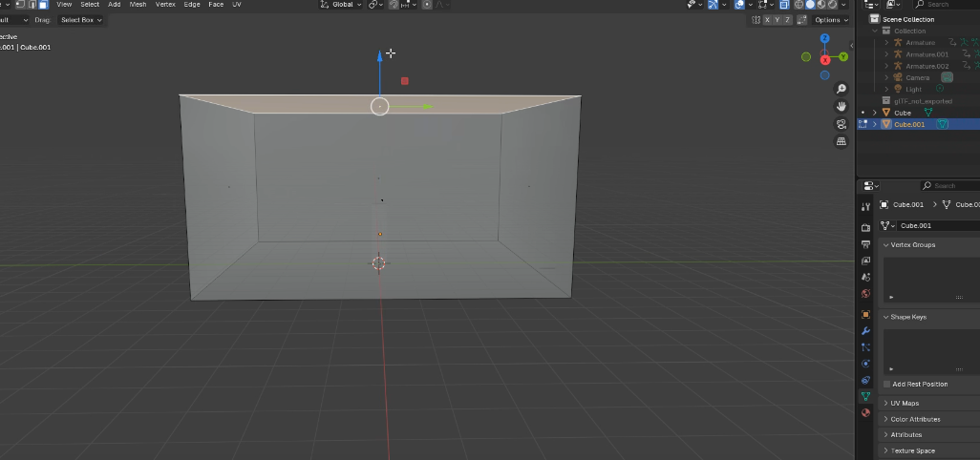Screen dimensions: 980x460
Task: Open the Modifiers wrench properties tab
Action: [865, 330]
